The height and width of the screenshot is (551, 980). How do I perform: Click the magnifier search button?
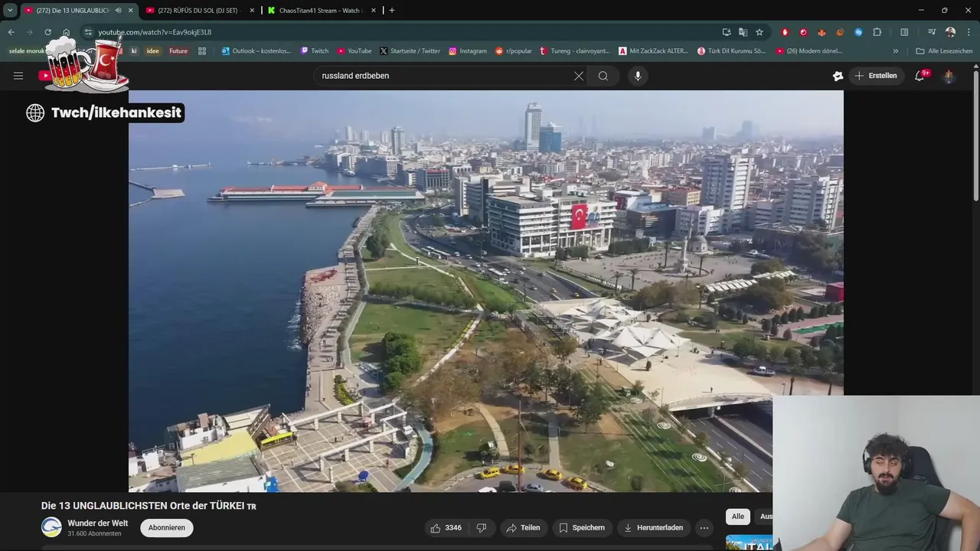click(603, 76)
